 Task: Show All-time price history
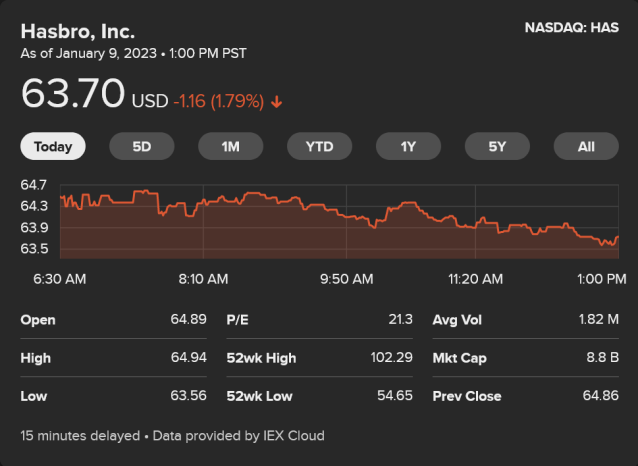click(x=586, y=146)
